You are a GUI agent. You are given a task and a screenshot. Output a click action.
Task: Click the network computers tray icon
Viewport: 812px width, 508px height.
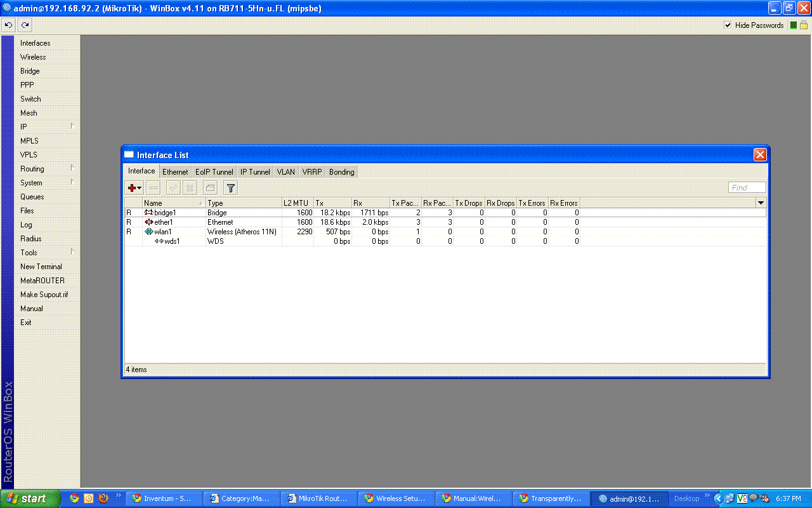tap(730, 498)
